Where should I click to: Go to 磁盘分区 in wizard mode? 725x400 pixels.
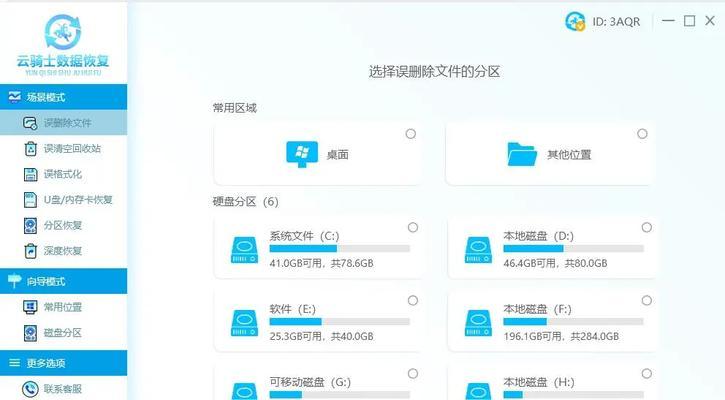pos(63,333)
